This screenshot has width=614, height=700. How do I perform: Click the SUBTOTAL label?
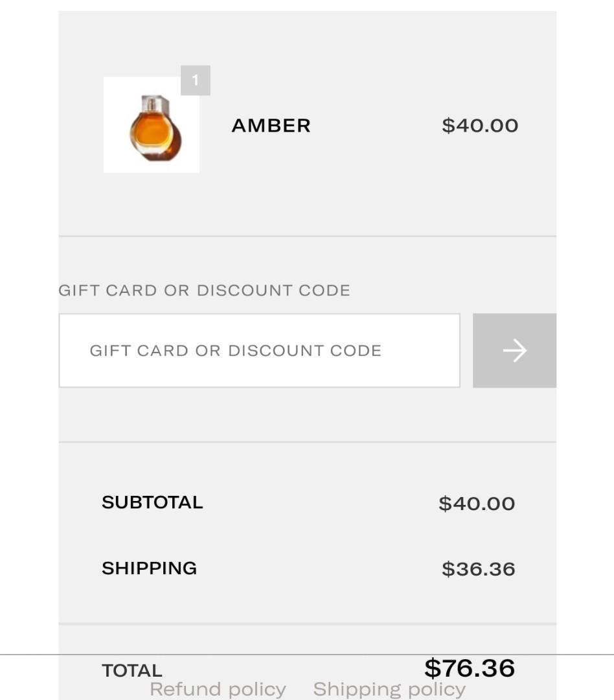click(x=152, y=502)
